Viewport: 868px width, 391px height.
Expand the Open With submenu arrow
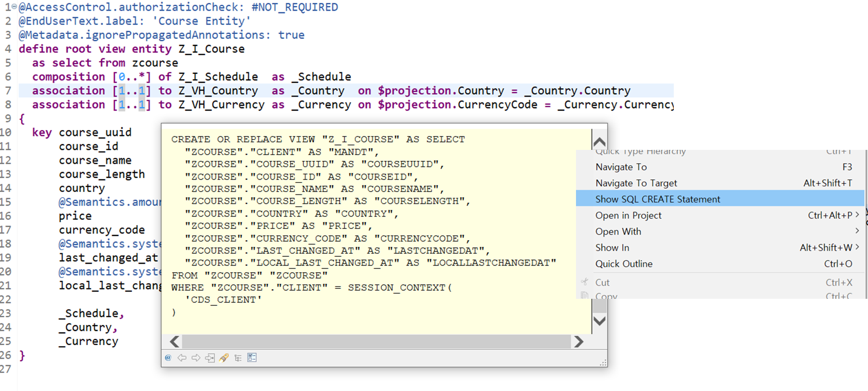coord(857,231)
